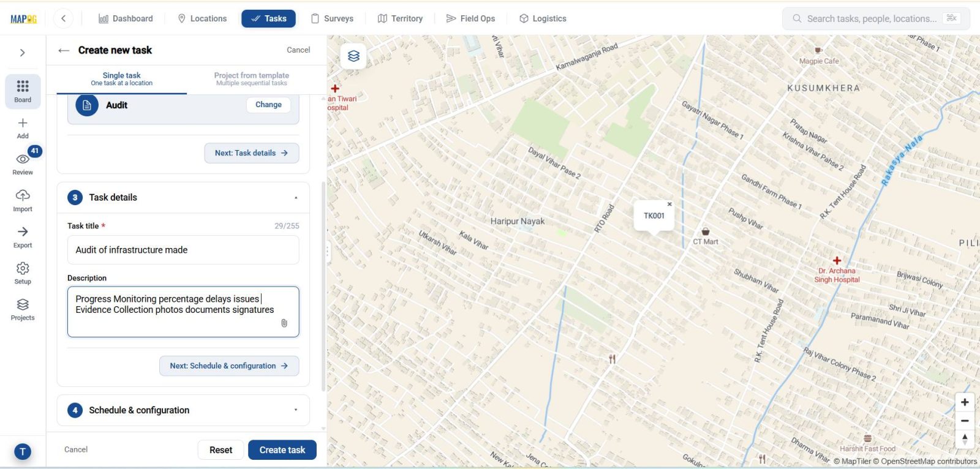Close the TK001 map popup

669,204
